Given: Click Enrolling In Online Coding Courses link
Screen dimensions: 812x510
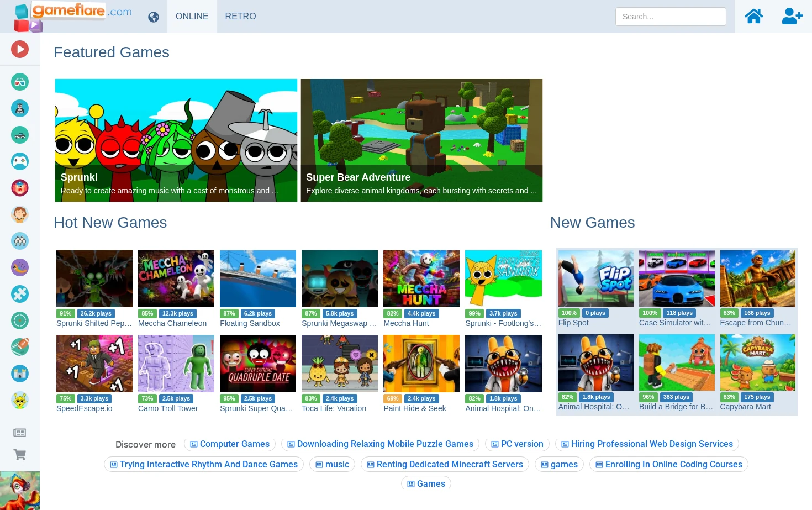Looking at the screenshot, I should tap(668, 465).
